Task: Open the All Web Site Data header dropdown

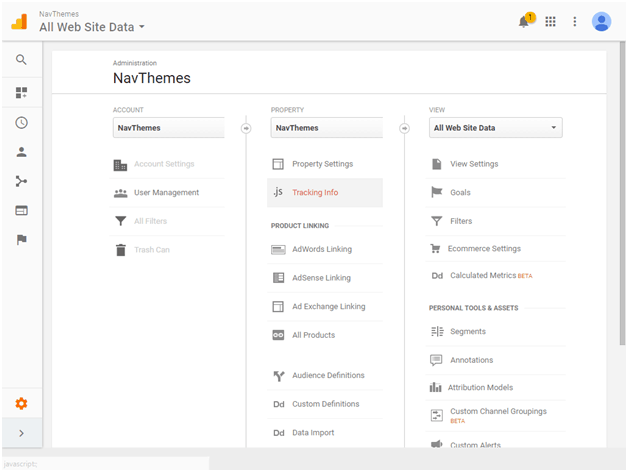Action: click(92, 27)
